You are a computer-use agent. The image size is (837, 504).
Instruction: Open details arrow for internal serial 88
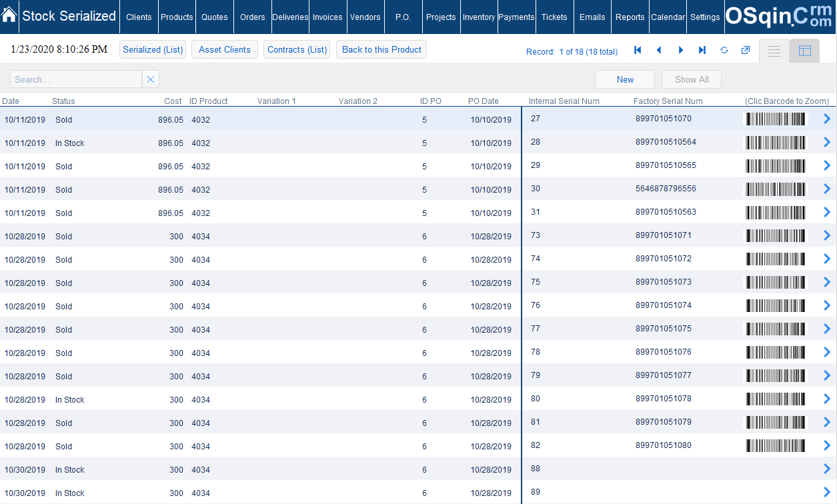[827, 469]
